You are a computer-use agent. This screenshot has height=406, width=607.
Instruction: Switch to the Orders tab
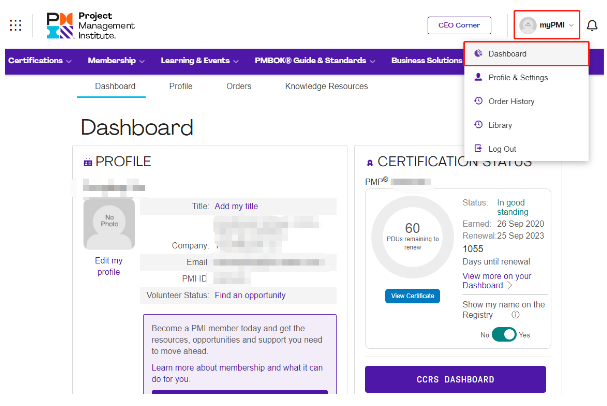[x=239, y=87]
